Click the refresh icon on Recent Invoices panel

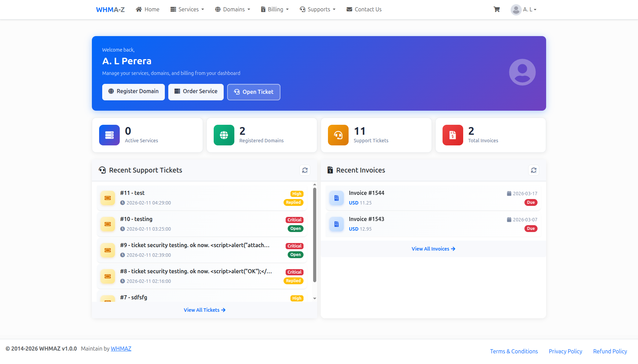coord(534,170)
